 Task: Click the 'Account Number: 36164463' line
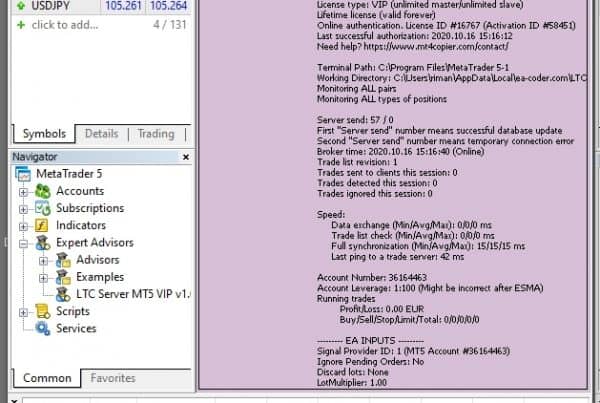[x=372, y=277]
